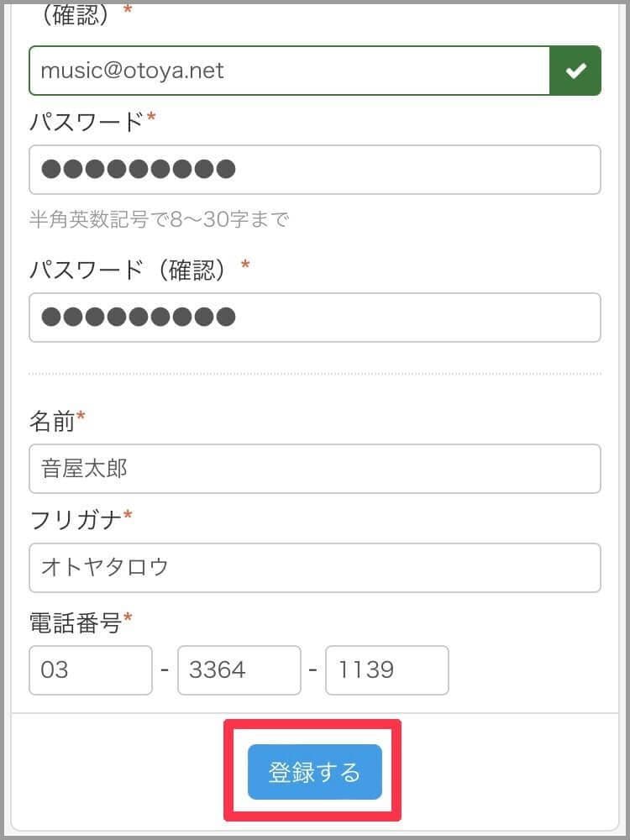Click the 電話番号 label
Image resolution: width=630 pixels, height=840 pixels.
coord(76,622)
